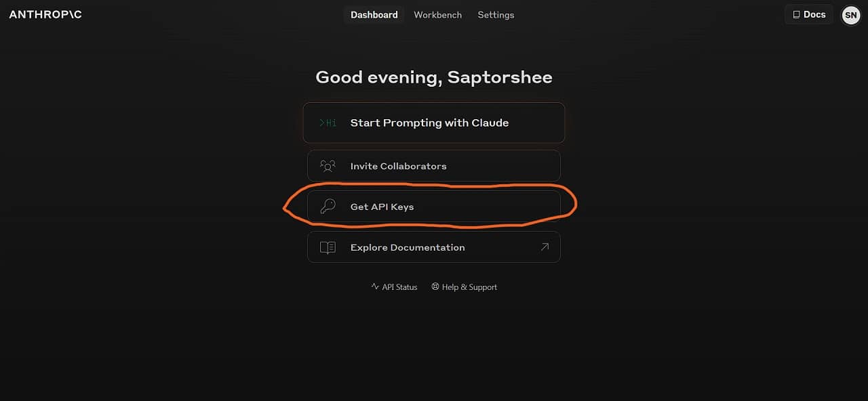Click the ANTHROP\C logo

[x=45, y=14]
